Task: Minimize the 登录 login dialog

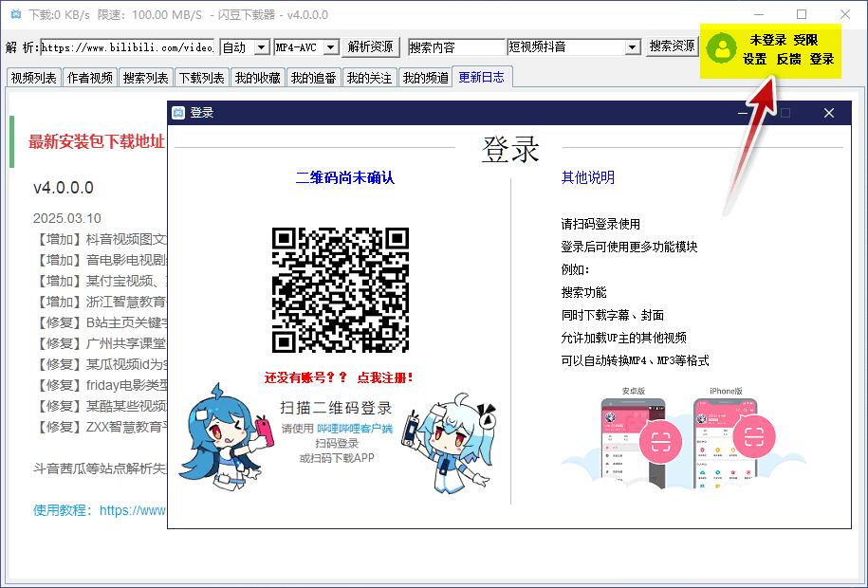Action: pyautogui.click(x=743, y=113)
